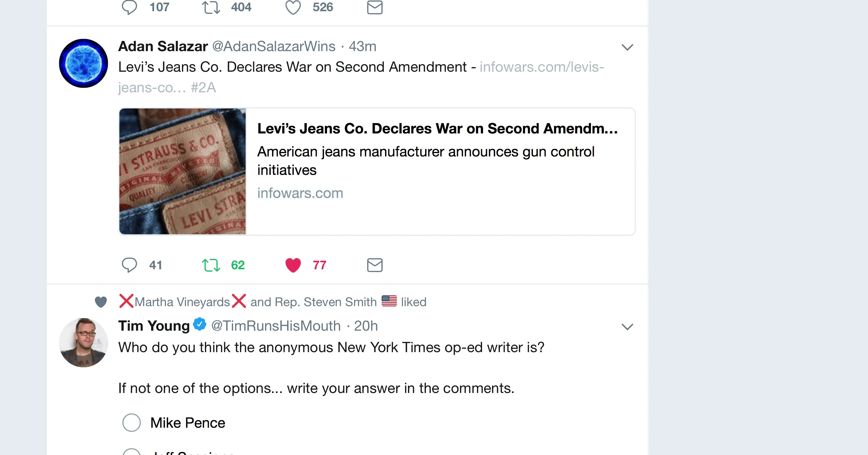Select the Mike Pence poll option
This screenshot has height=455, width=868.
pyautogui.click(x=131, y=423)
